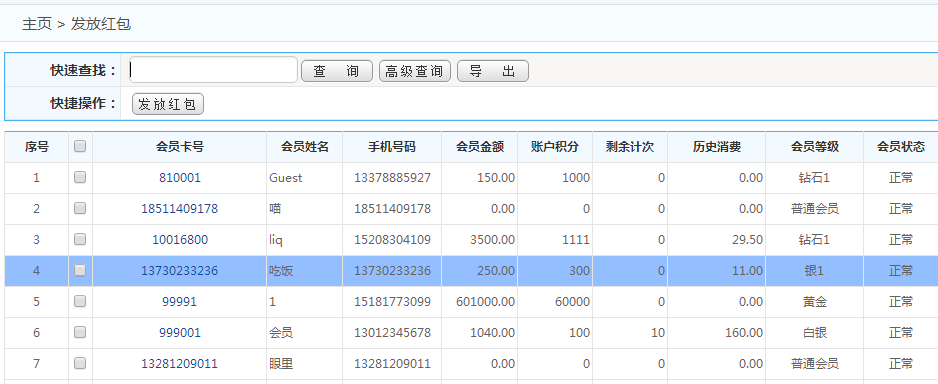Check the box for member 18511409178
The image size is (938, 384).
[x=80, y=208]
